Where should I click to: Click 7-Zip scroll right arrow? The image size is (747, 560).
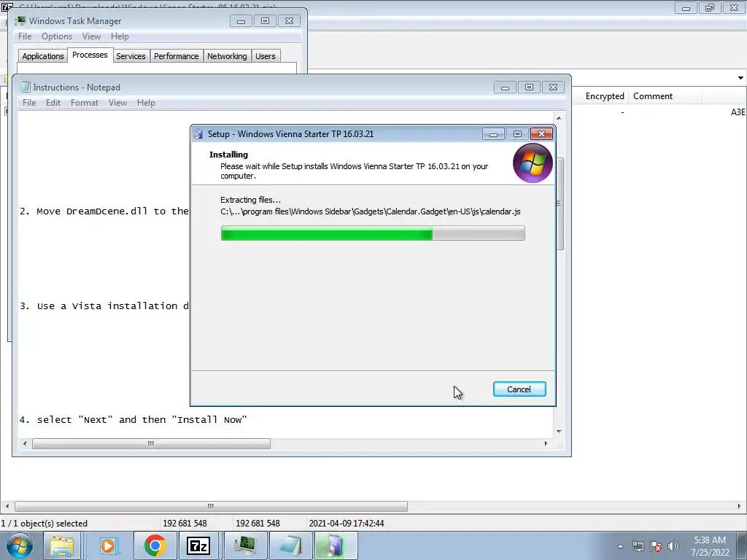[740, 506]
